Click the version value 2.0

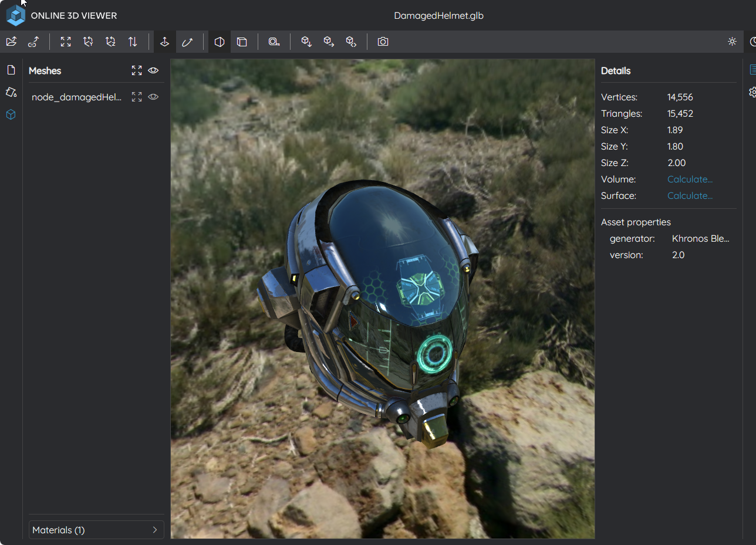pos(679,255)
